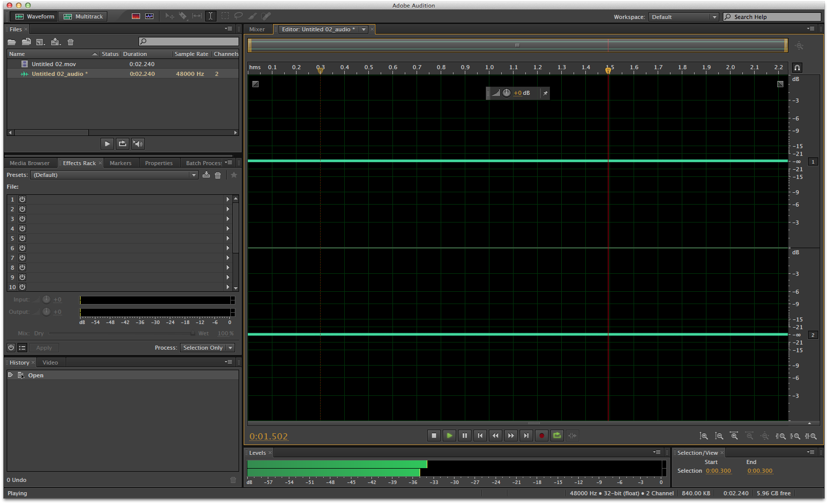
Task: Open the effects Presets dropdown
Action: click(x=114, y=175)
